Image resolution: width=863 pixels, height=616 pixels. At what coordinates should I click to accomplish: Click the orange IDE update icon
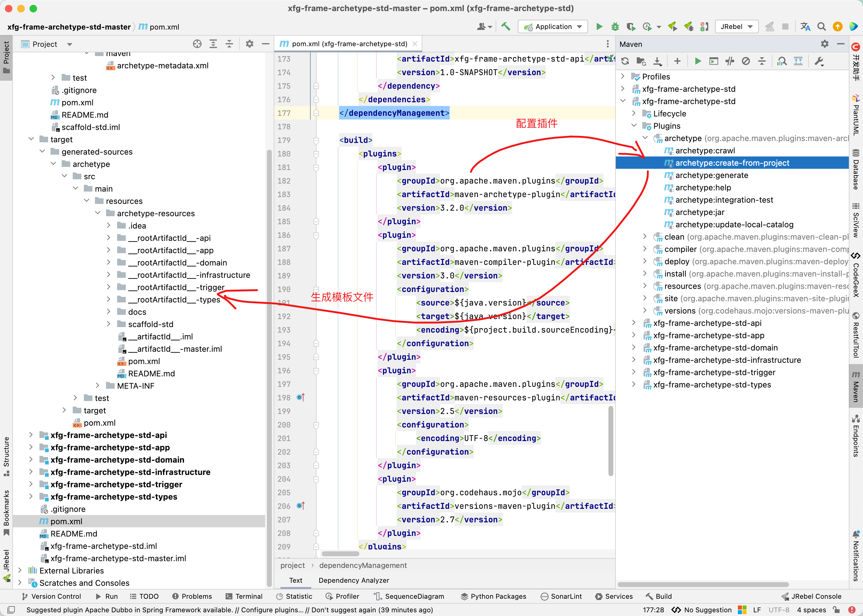tap(838, 26)
